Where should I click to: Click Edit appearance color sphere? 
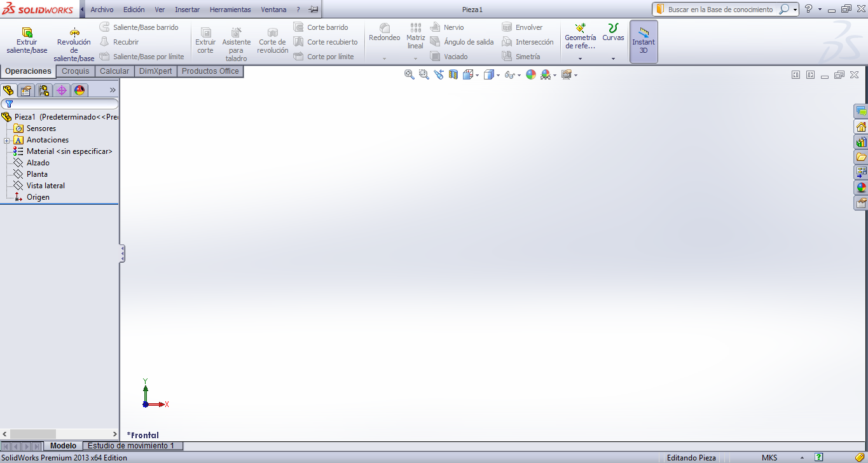(x=531, y=74)
